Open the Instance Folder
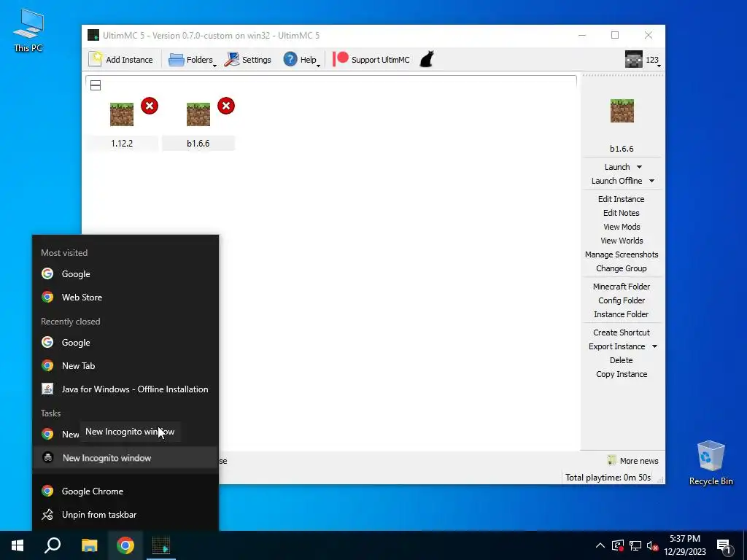This screenshot has width=747, height=560. click(622, 314)
